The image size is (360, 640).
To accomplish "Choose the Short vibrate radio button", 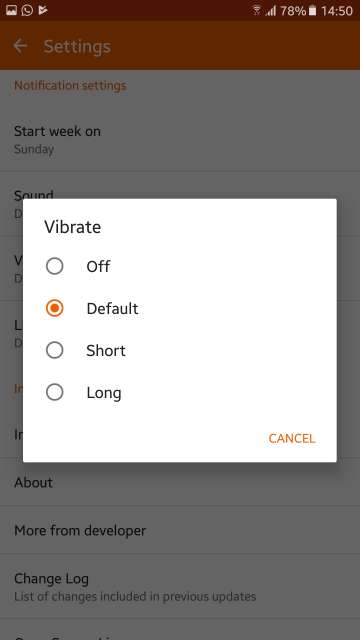I will (55, 350).
